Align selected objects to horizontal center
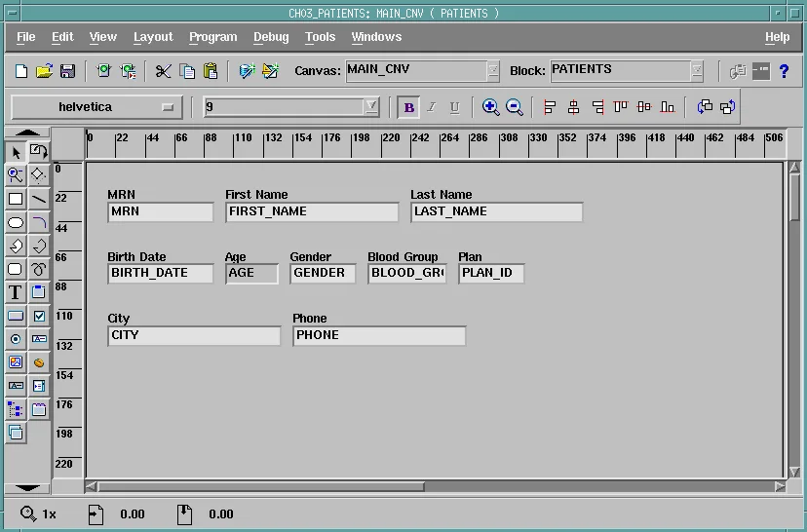 pos(573,107)
